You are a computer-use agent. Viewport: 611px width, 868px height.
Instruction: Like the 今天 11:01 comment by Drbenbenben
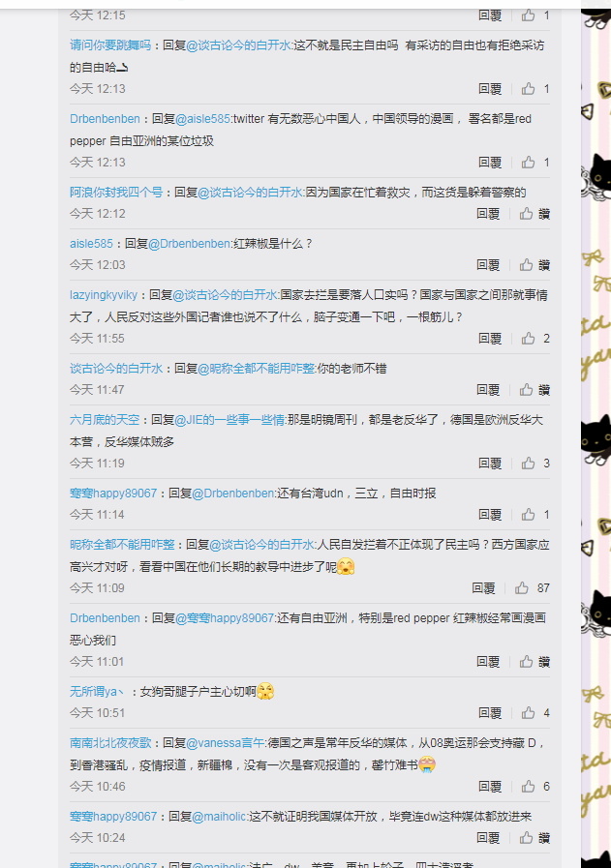526,661
